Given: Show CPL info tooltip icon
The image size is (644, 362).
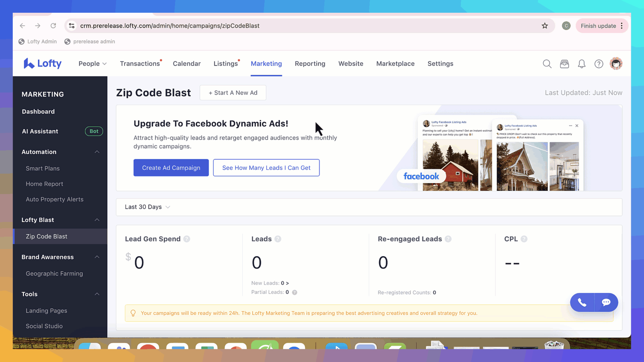Looking at the screenshot, I should 524,239.
